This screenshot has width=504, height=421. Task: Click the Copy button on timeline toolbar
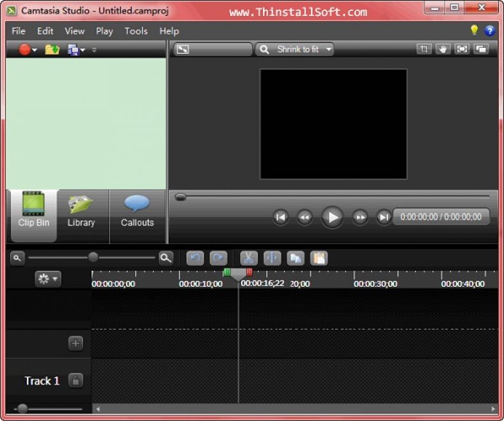point(295,258)
